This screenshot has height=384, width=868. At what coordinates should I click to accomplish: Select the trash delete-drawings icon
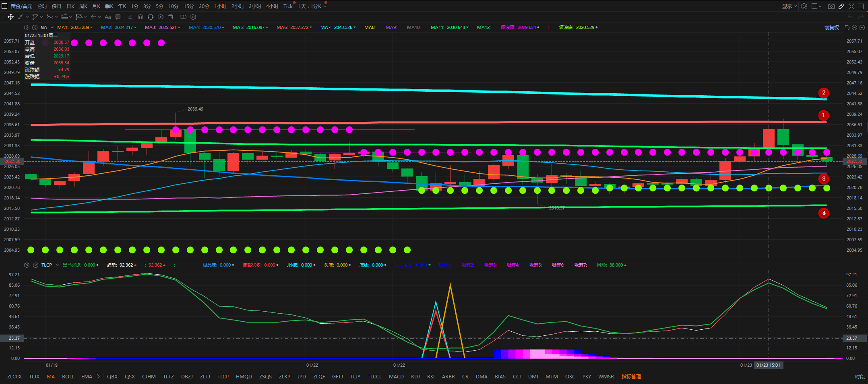(171, 17)
